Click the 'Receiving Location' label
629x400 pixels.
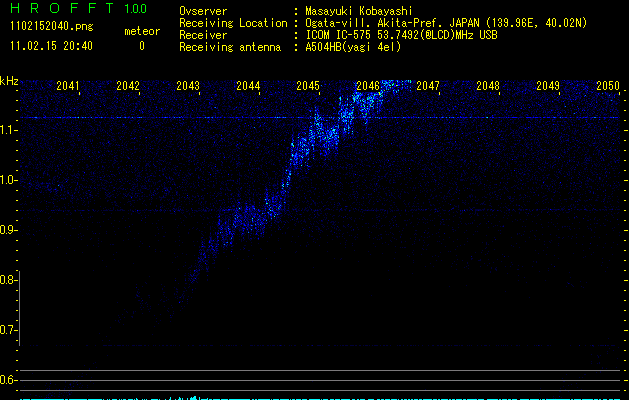233,23
